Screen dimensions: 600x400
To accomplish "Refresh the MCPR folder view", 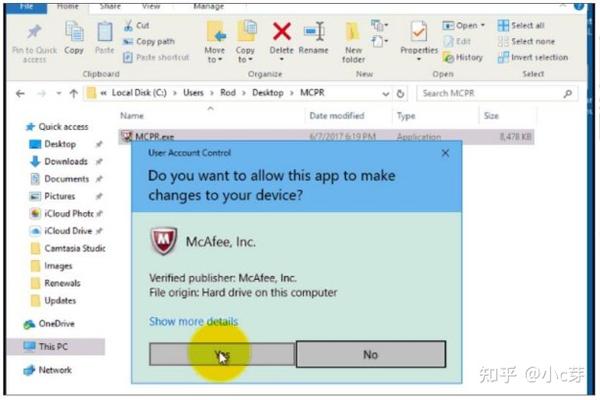I will (400, 94).
